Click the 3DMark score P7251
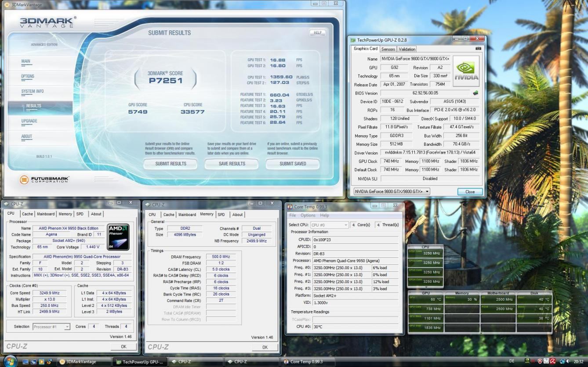Viewport: 588px width, 367px height. (165, 81)
